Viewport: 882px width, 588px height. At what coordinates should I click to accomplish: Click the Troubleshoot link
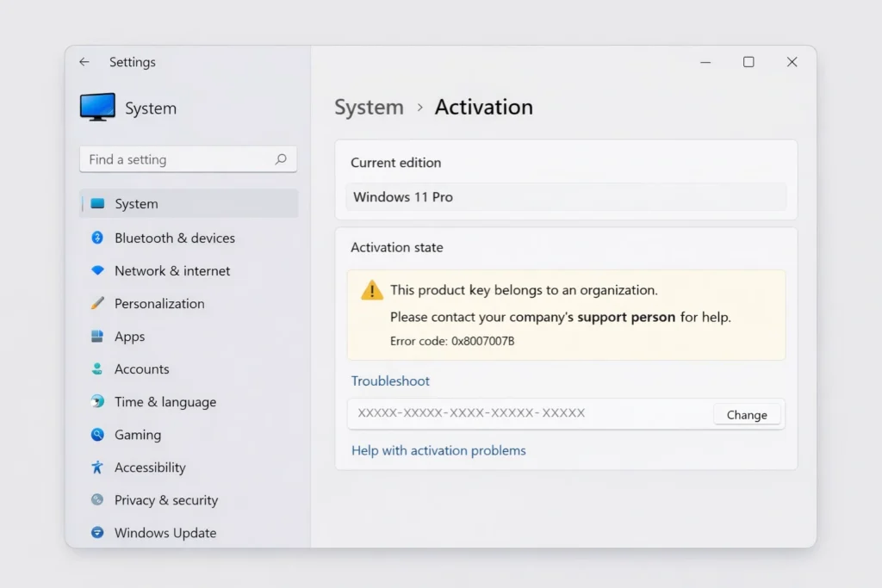click(390, 381)
